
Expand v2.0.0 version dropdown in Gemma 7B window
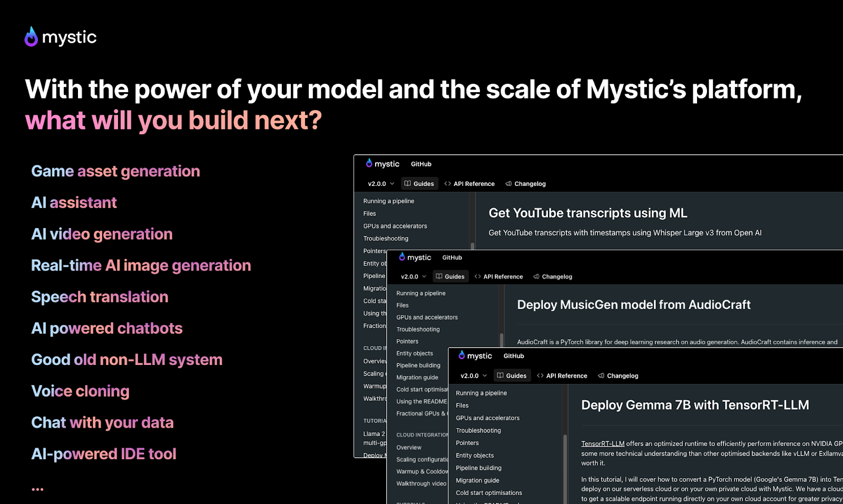(474, 375)
